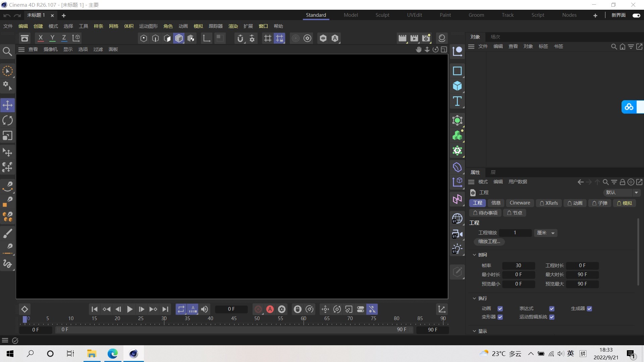Toggle the X axis lock icon
644x362 pixels.
tap(41, 38)
